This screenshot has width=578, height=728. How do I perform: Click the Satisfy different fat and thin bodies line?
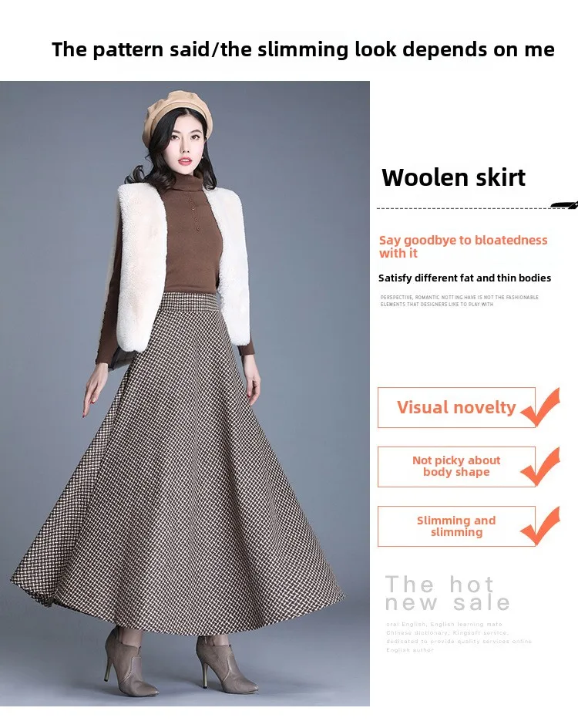(x=465, y=278)
